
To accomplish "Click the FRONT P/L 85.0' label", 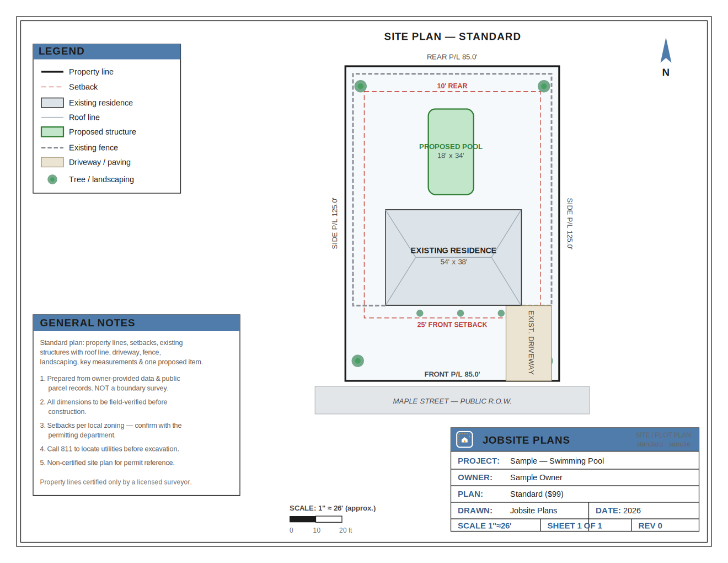I will pyautogui.click(x=452, y=374).
